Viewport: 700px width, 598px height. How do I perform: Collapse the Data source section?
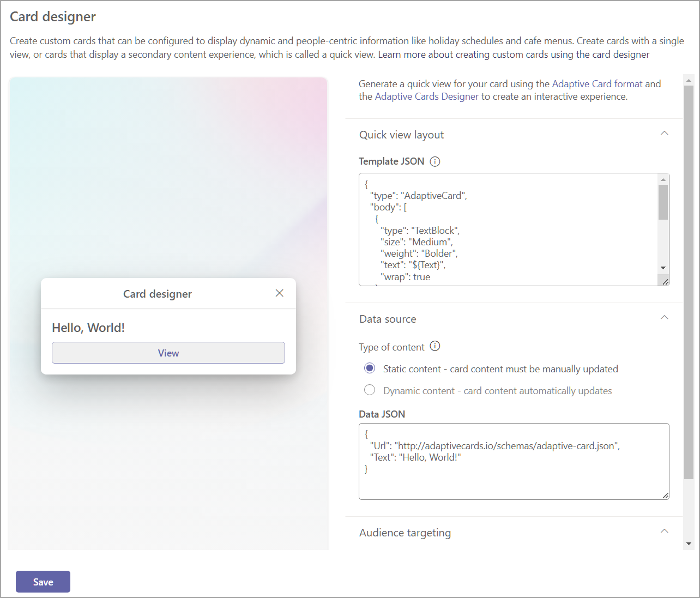(664, 318)
